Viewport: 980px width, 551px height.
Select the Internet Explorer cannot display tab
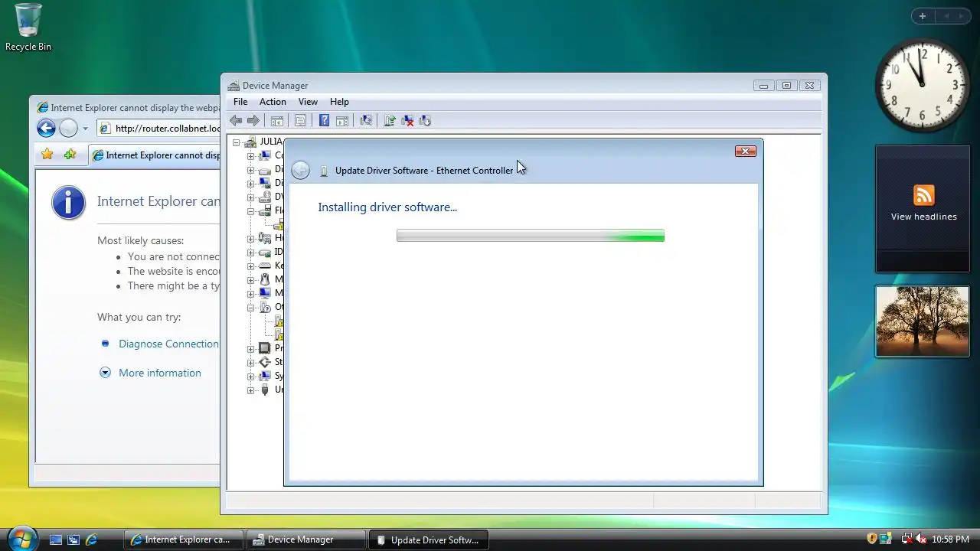[155, 155]
